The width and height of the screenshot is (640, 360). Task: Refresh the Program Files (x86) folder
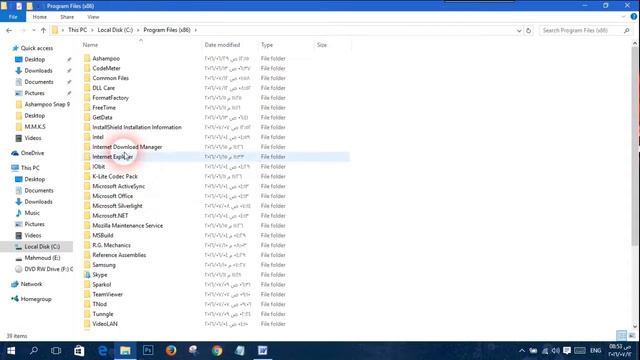[528, 30]
